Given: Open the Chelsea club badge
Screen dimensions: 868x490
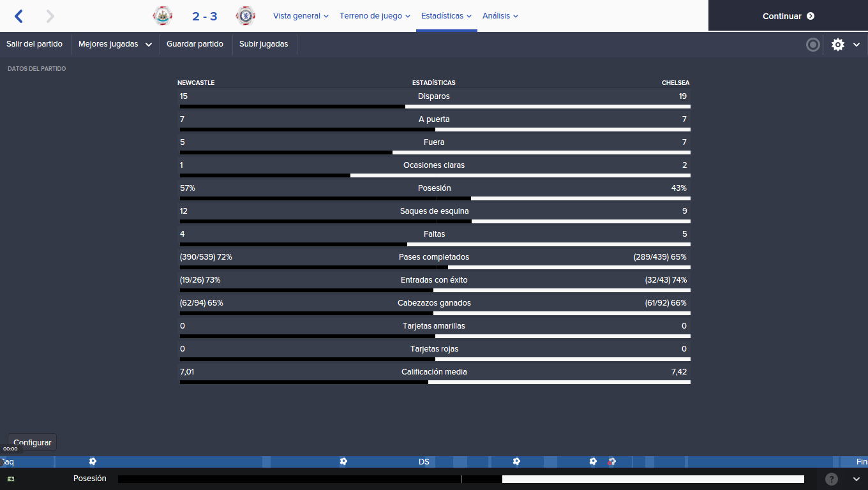Looking at the screenshot, I should point(245,16).
